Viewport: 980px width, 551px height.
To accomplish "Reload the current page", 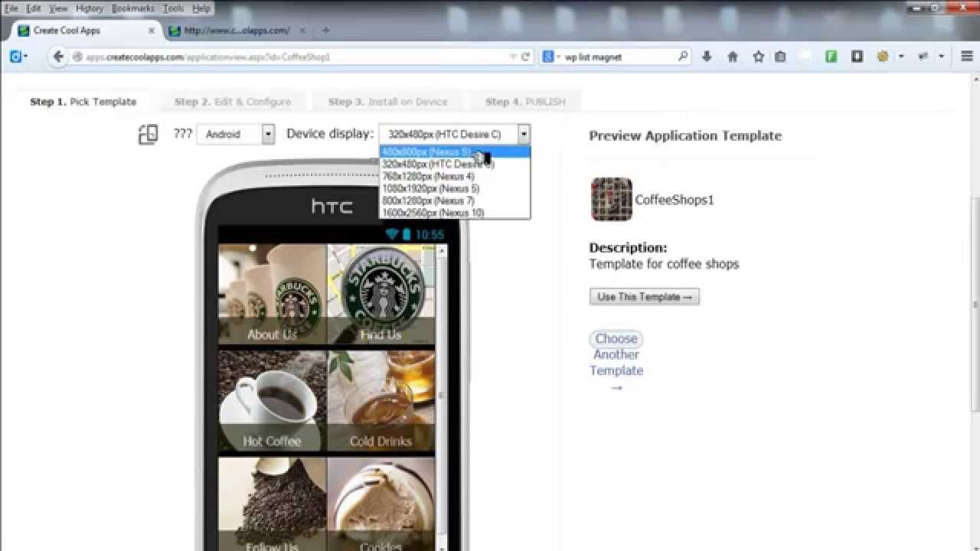I will pyautogui.click(x=526, y=57).
